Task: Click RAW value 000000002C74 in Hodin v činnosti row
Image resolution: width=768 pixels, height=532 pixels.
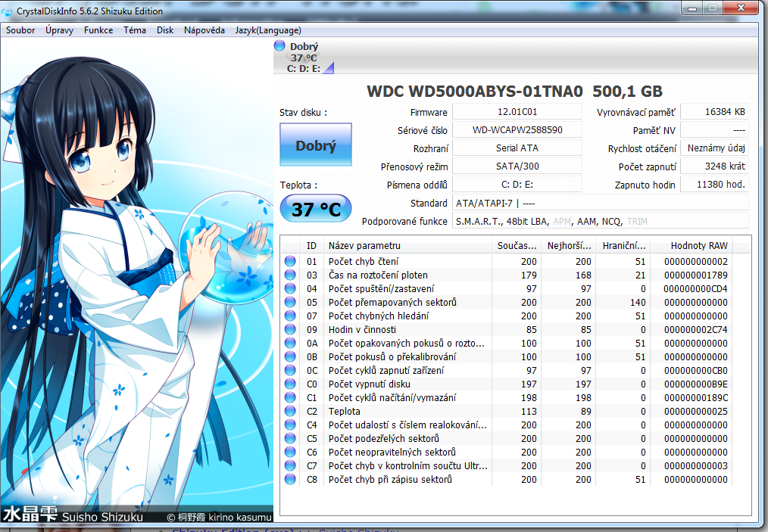Action: [x=695, y=330]
